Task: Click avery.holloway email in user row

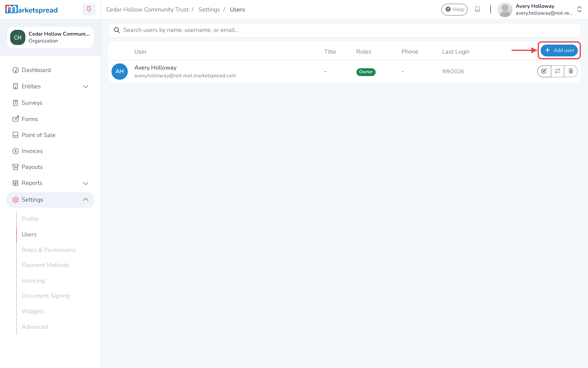Action: pos(185,76)
